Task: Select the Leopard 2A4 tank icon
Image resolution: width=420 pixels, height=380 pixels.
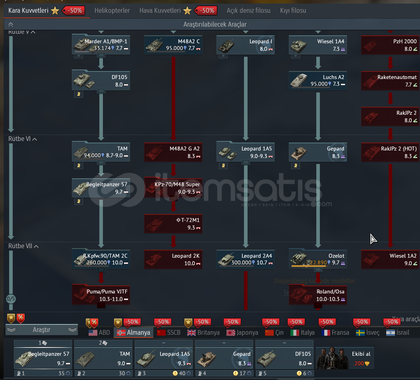Action: (246, 259)
